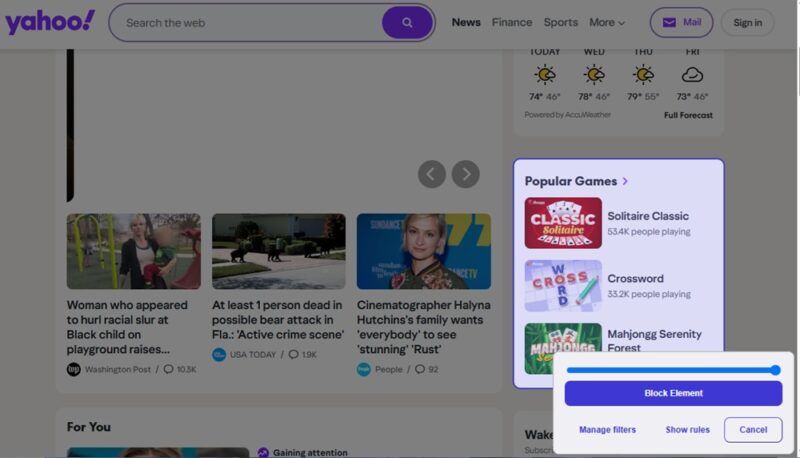Open the 92 comments icon
Screen dimensions: 800x458
420,369
